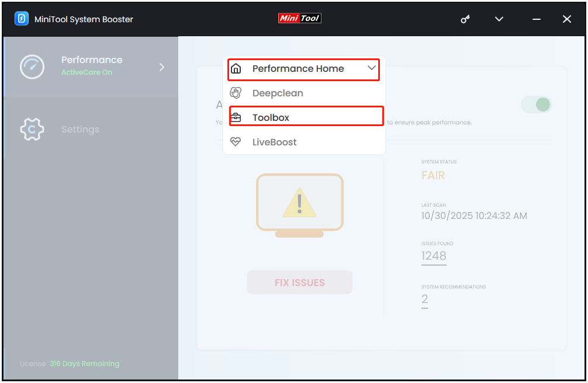Click the home icon beside Performance Home

click(236, 68)
